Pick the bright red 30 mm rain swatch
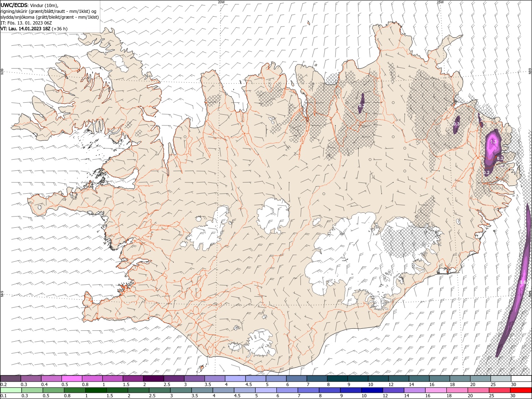Image resolution: width=532 pixels, height=399 pixels. (521, 390)
